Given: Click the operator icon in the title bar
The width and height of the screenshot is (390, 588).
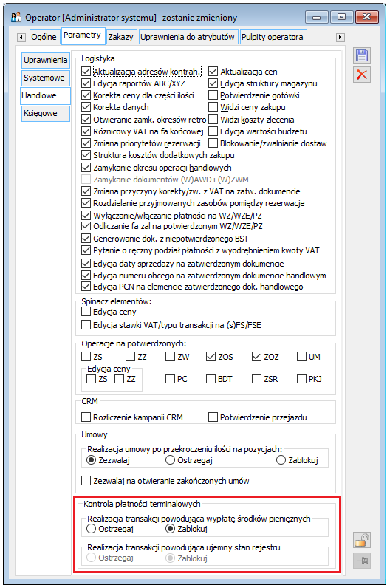Looking at the screenshot, I should (x=16, y=17).
